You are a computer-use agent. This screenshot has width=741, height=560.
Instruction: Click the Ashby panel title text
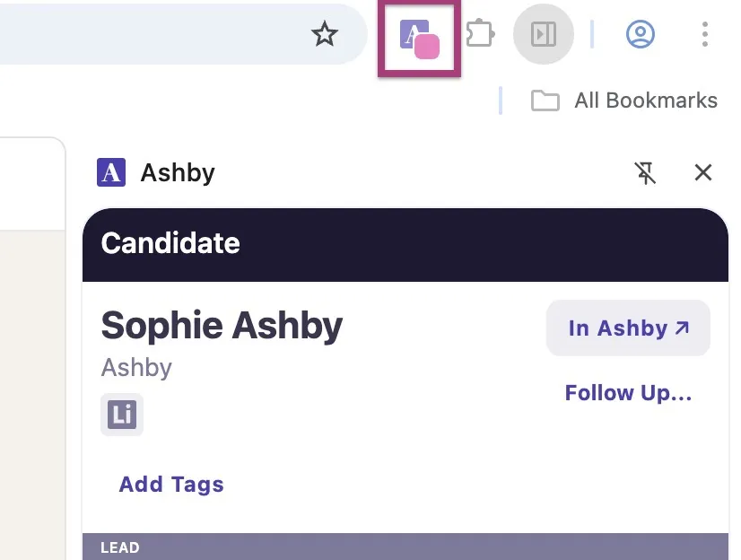[178, 173]
